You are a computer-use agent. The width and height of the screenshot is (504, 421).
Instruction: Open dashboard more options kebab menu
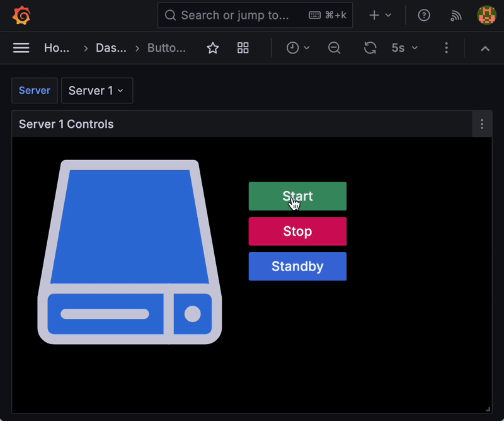pos(446,48)
